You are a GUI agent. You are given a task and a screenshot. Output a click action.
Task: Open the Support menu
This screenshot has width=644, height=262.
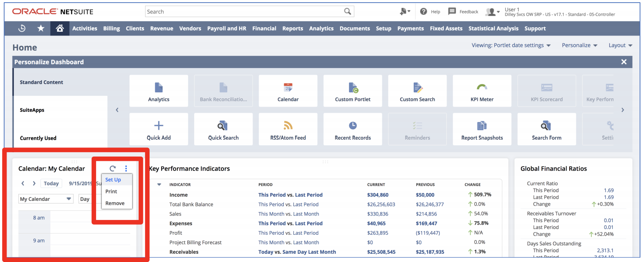pos(535,28)
